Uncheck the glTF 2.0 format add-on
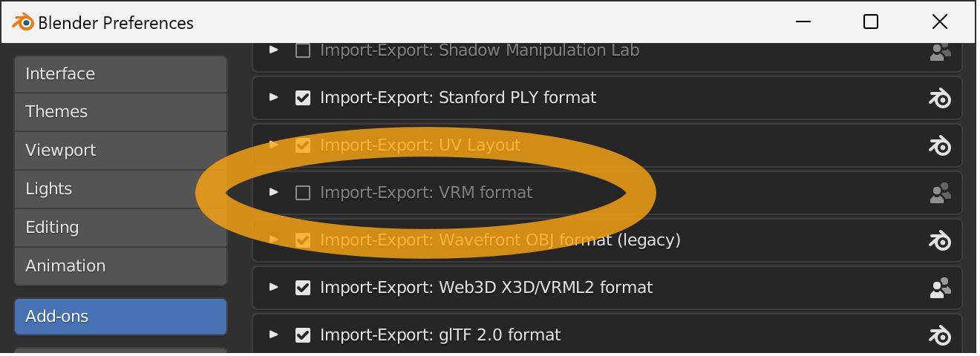This screenshot has width=980, height=356. pyautogui.click(x=303, y=335)
